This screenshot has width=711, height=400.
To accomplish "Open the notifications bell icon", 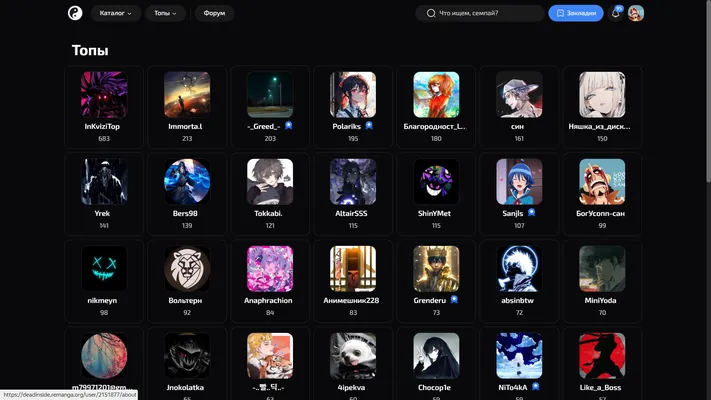I will tap(615, 13).
